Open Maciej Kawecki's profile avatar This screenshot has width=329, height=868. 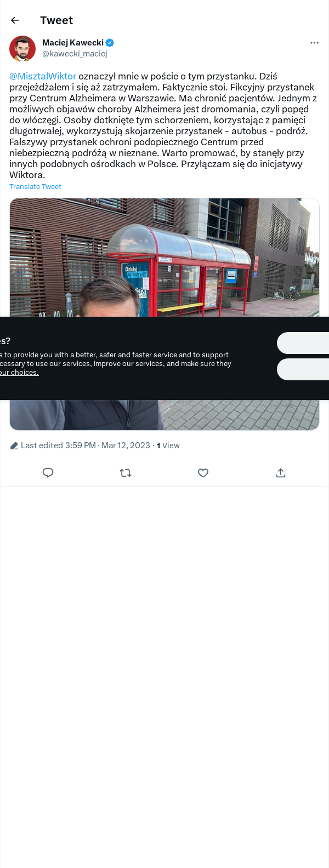click(x=22, y=49)
